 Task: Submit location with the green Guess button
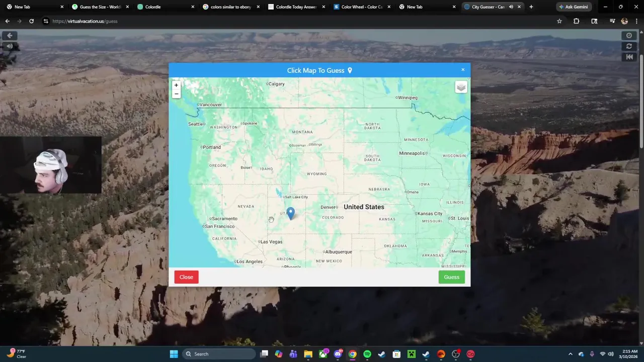pyautogui.click(x=451, y=277)
